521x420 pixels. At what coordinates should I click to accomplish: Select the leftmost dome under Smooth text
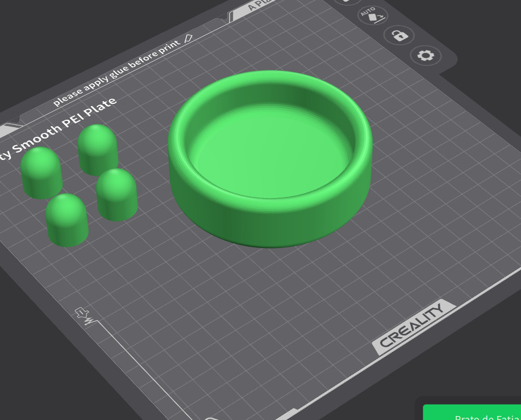(x=41, y=173)
